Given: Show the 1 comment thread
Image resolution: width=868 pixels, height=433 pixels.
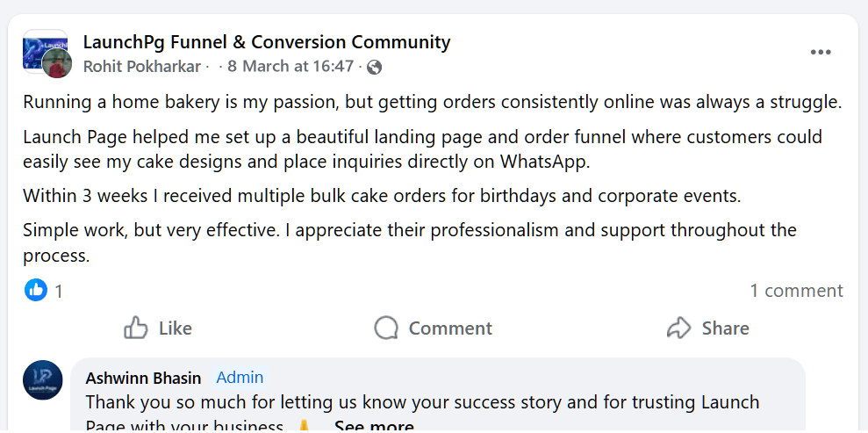Looking at the screenshot, I should (796, 291).
